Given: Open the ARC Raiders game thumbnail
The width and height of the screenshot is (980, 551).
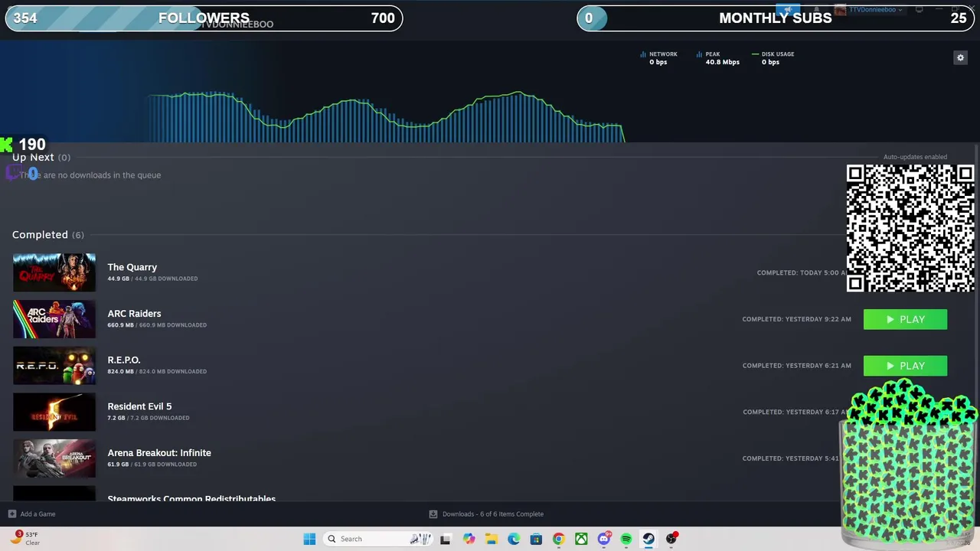Looking at the screenshot, I should 54,319.
